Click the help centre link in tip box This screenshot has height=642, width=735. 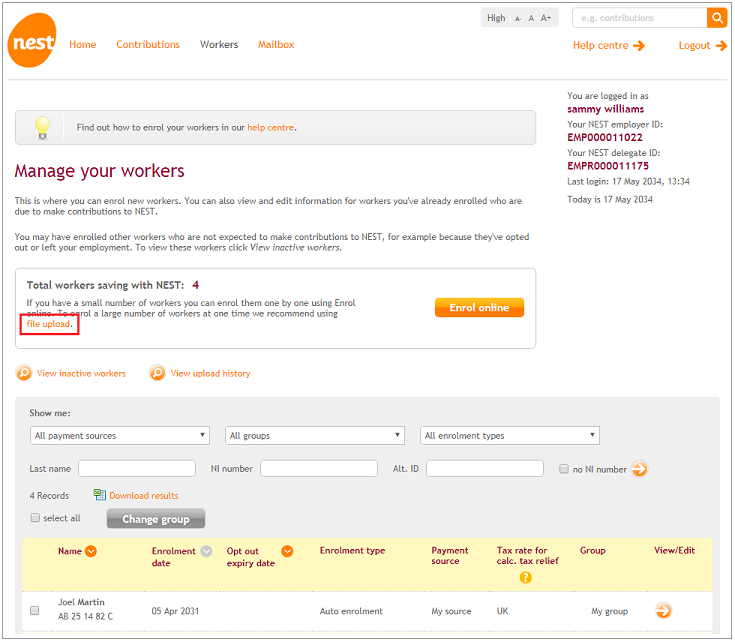click(x=270, y=127)
